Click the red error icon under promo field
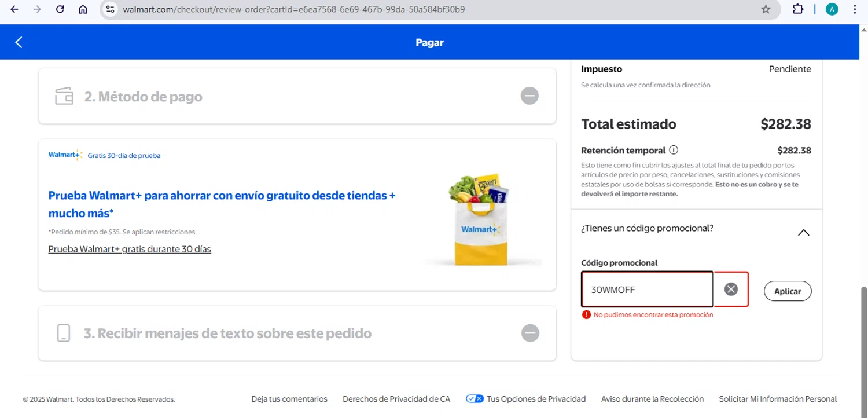Screen dimensions: 868x418 (587, 314)
